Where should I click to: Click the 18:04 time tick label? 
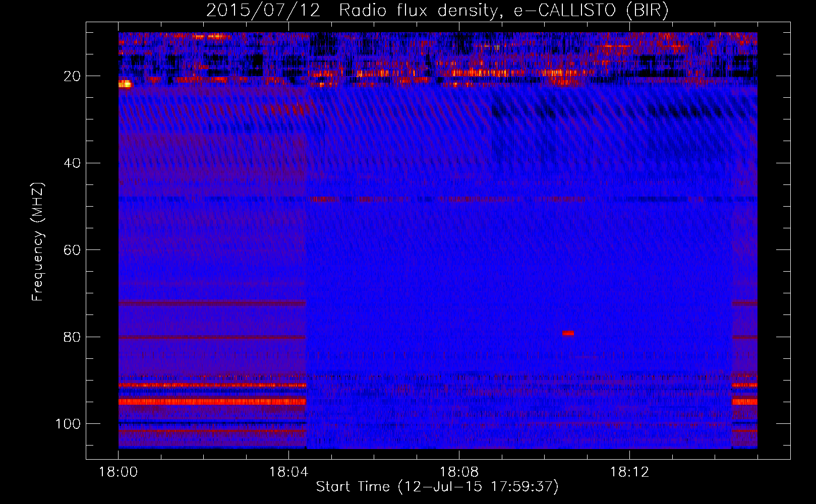coord(289,472)
